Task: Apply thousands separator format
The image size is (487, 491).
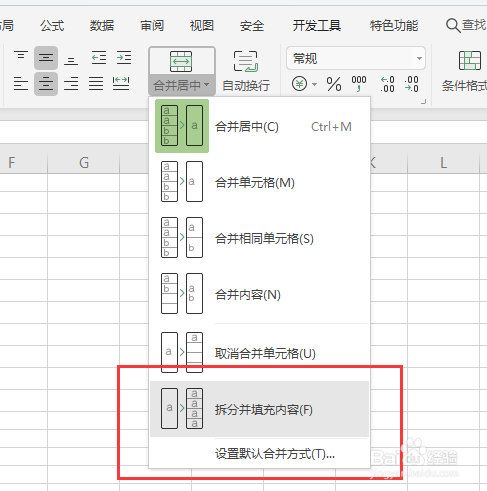Action: [359, 83]
